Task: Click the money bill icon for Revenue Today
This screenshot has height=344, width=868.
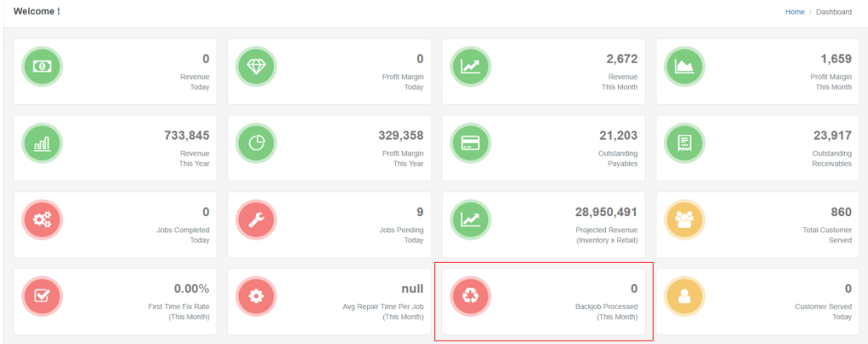Action: point(42,66)
